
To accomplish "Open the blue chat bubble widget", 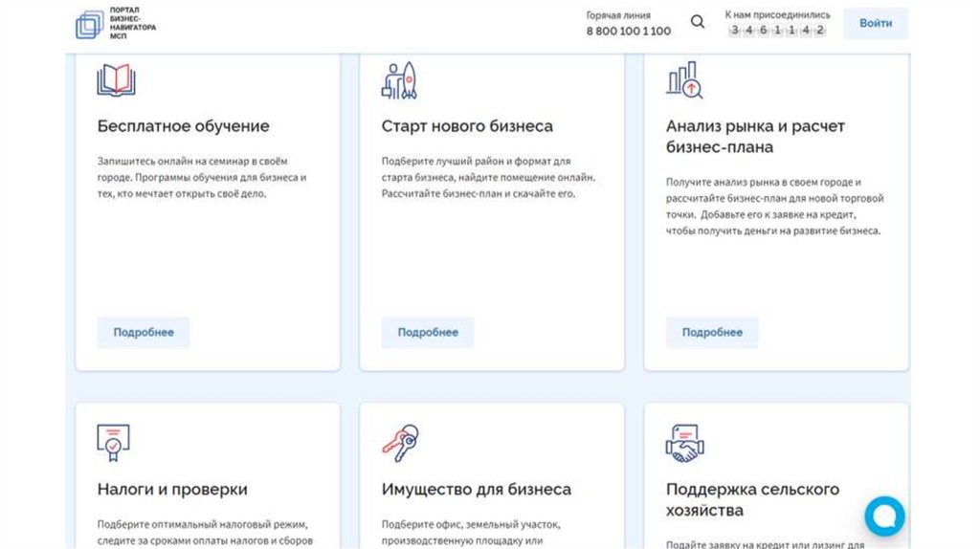I will [x=884, y=516].
